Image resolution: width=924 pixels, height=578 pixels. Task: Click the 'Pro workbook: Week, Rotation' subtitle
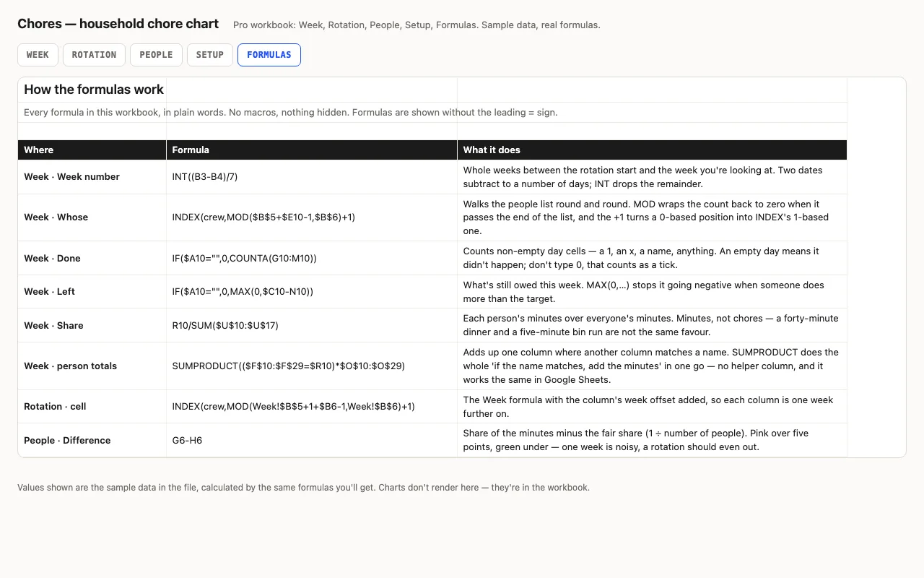click(417, 25)
